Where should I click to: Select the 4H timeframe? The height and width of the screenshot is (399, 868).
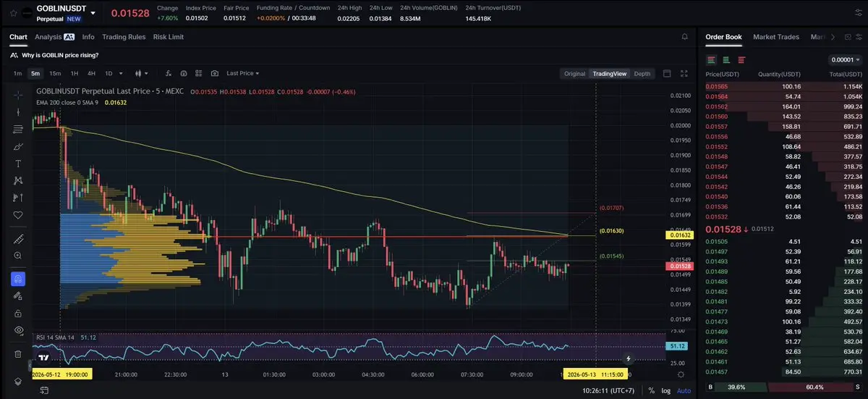(x=91, y=73)
